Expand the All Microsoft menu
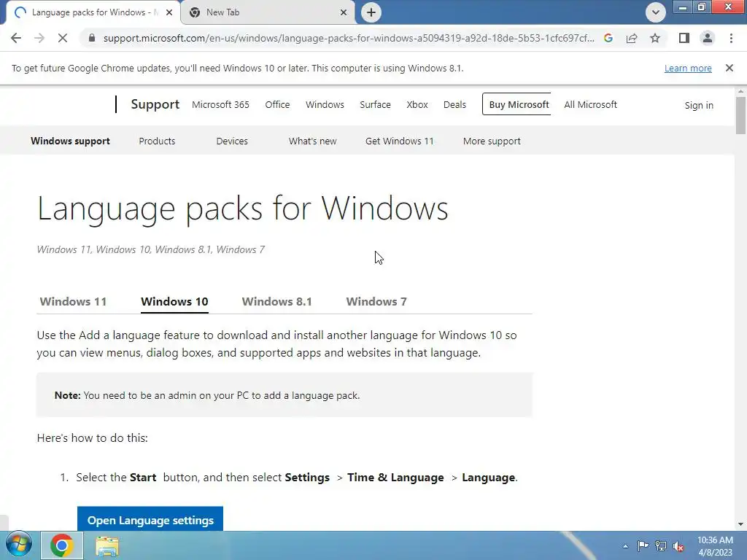747x560 pixels. pos(590,104)
